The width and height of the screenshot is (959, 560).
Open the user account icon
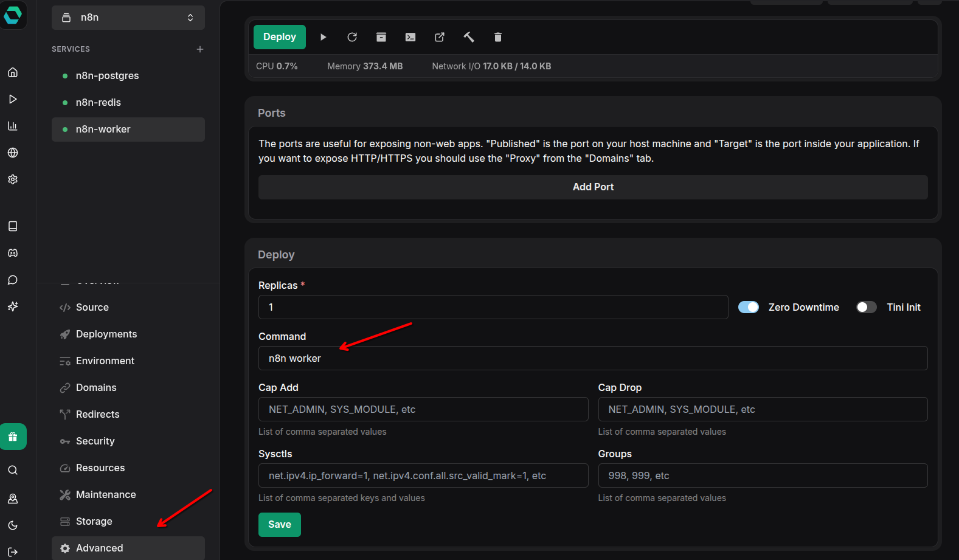pos(13,499)
